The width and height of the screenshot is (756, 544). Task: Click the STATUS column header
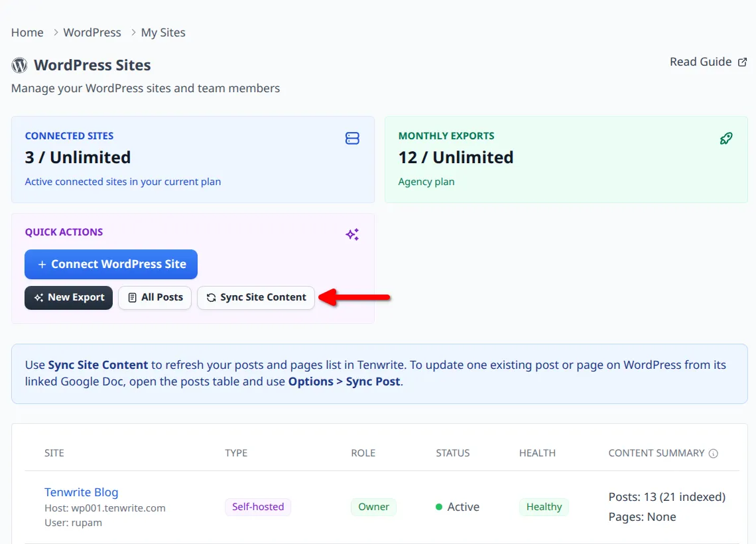(453, 453)
